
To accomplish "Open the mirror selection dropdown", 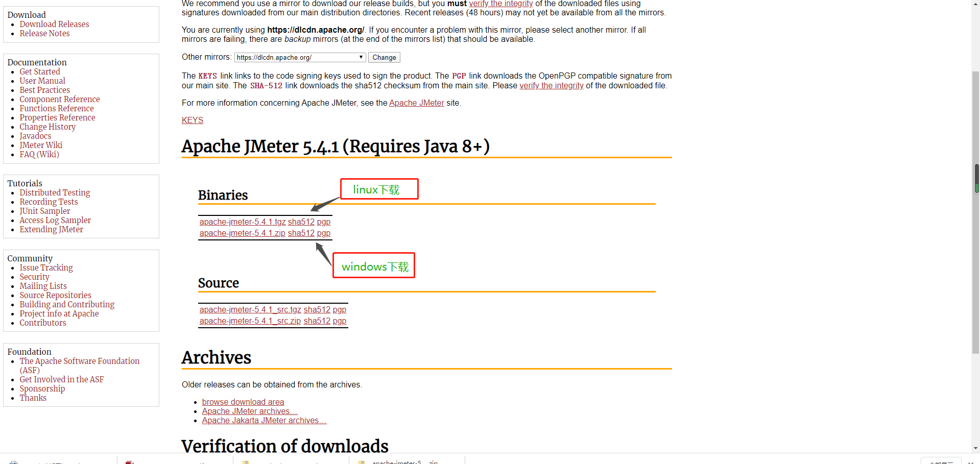I will pos(300,57).
